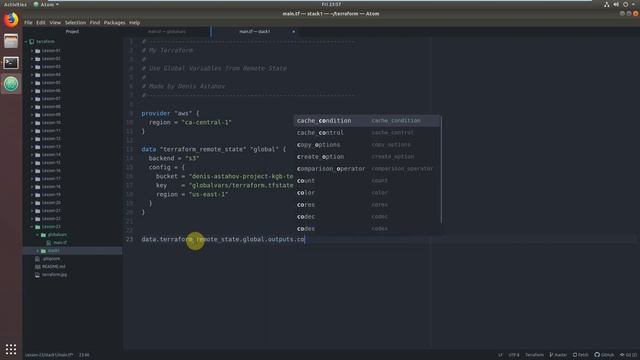The width and height of the screenshot is (640, 360).
Task: Open the Activities overview
Action: pos(15,4)
